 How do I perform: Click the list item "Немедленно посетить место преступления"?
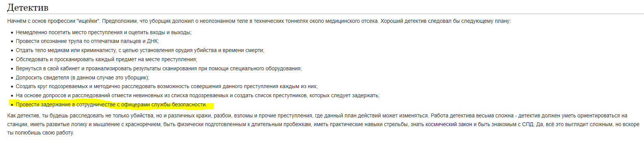104,33
